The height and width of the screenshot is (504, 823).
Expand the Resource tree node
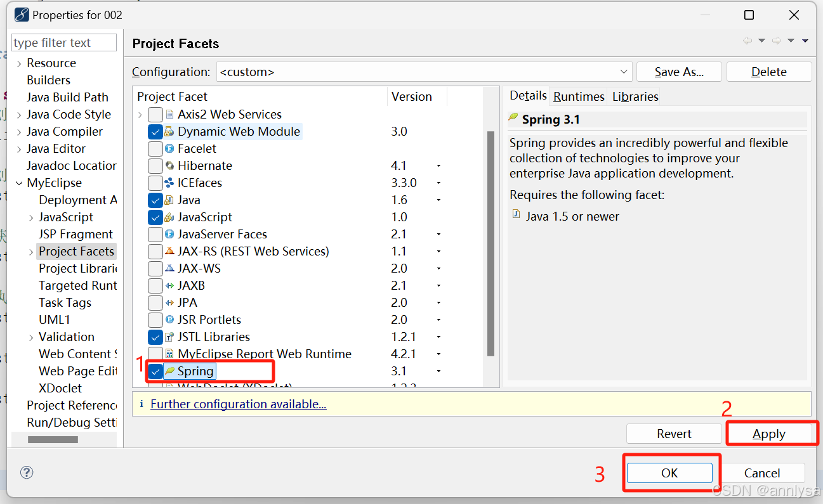(x=19, y=63)
